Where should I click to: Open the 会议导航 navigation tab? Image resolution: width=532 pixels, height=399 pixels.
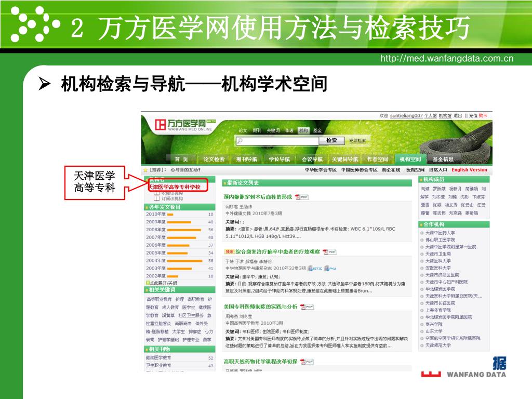pyautogui.click(x=312, y=159)
